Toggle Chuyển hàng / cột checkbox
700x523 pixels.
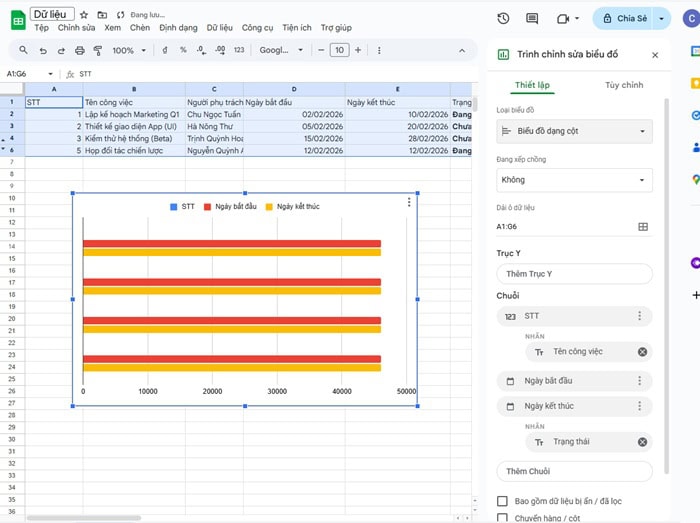coord(503,518)
